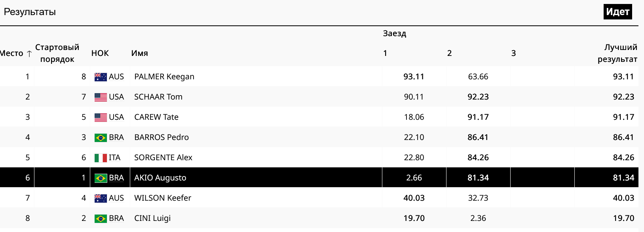
Task: Click the Имя column header
Action: coord(139,53)
